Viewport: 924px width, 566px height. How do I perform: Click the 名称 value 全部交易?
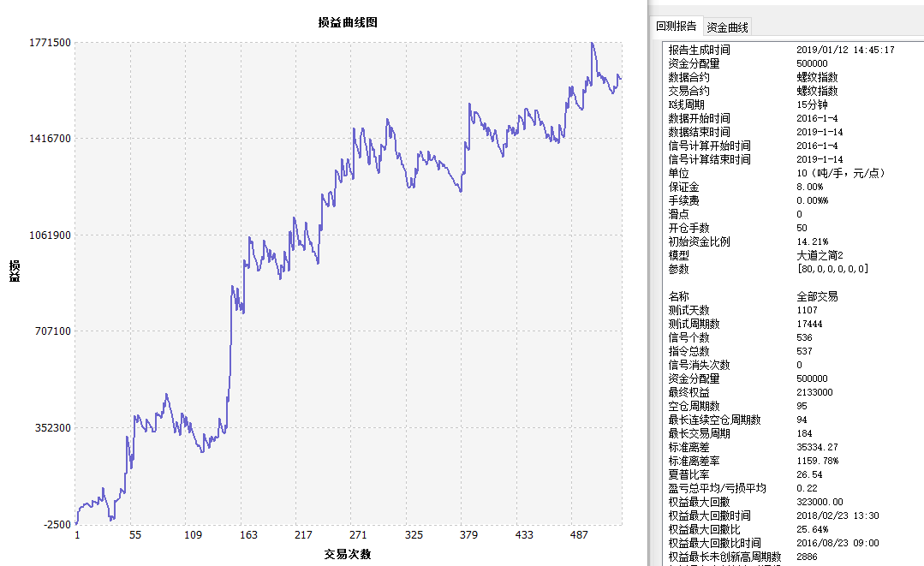(817, 296)
